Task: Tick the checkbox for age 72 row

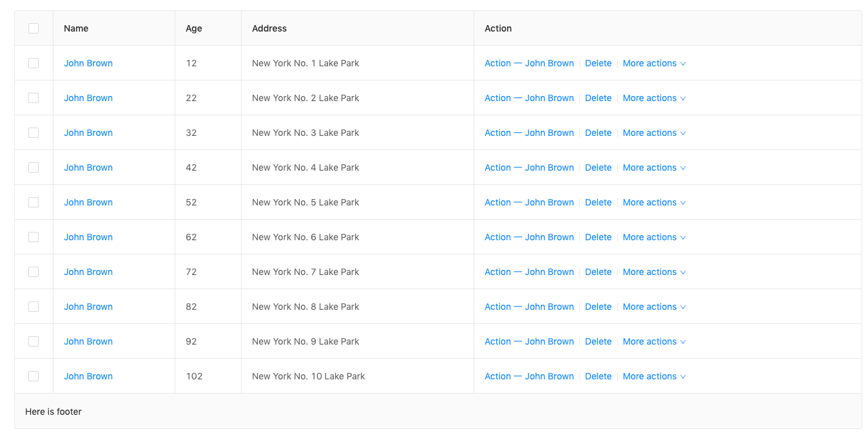Action: [x=34, y=272]
